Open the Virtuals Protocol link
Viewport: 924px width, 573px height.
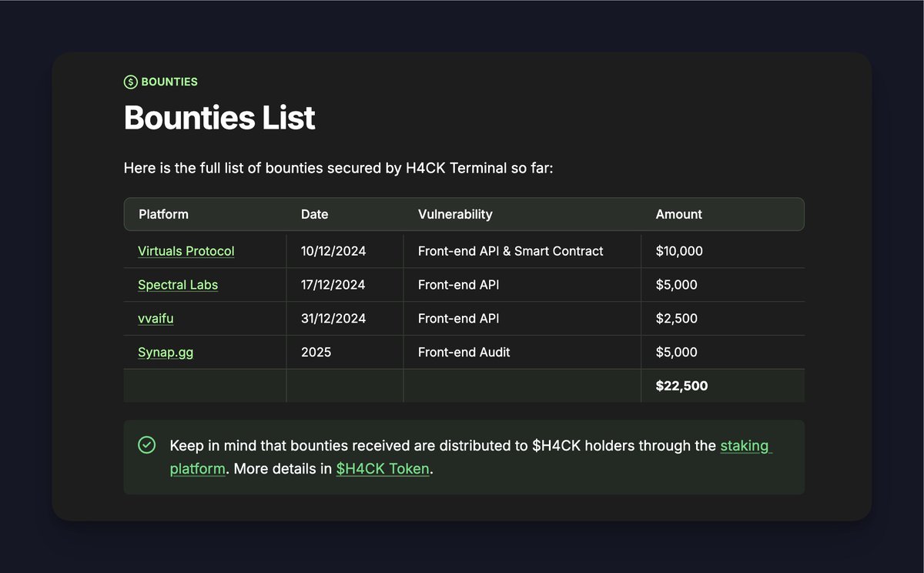186,251
